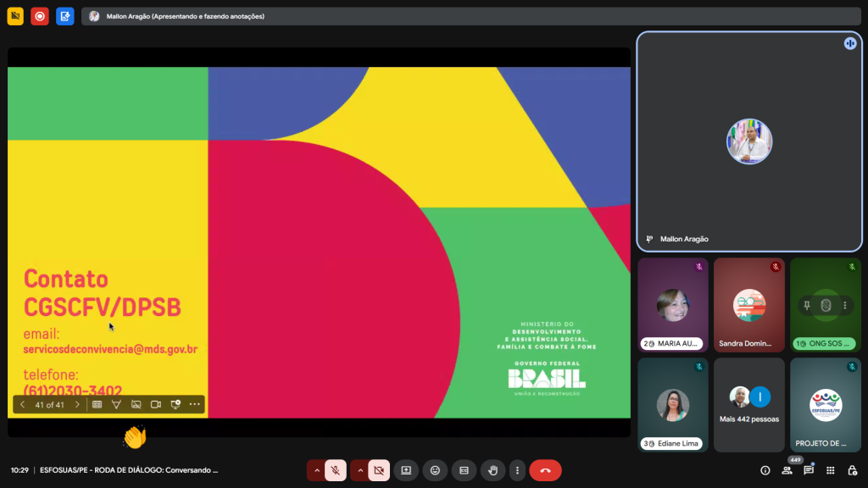
Task: Open host controls lock icon
Action: pyautogui.click(x=852, y=470)
